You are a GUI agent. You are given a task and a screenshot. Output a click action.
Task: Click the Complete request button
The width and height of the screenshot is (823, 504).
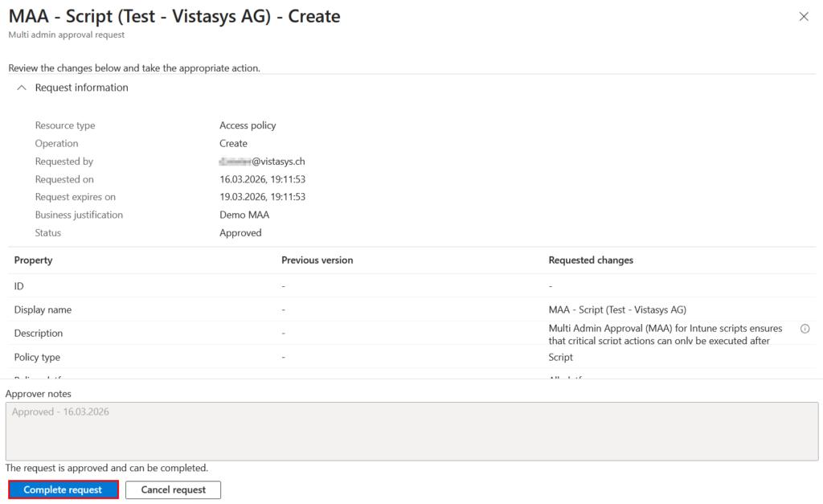[63, 489]
